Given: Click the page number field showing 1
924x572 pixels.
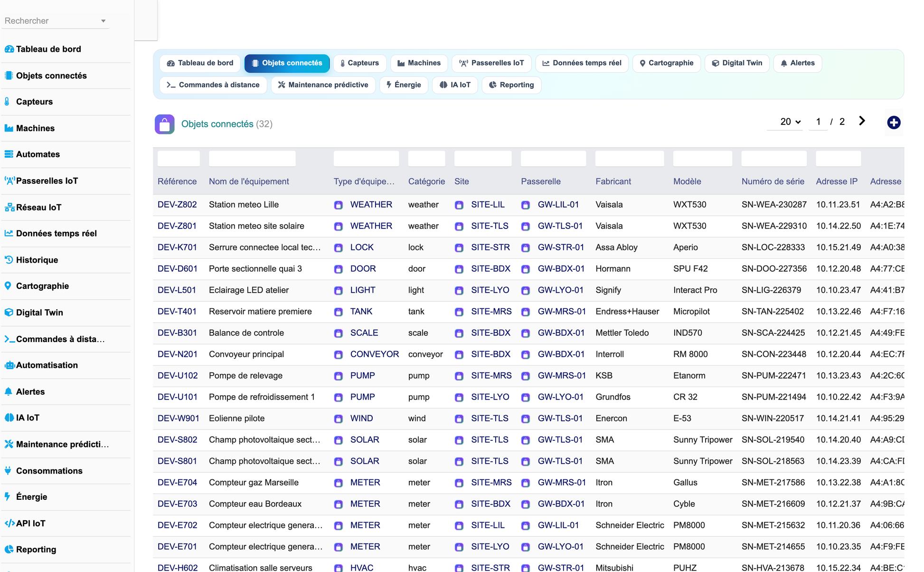Looking at the screenshot, I should tap(818, 122).
